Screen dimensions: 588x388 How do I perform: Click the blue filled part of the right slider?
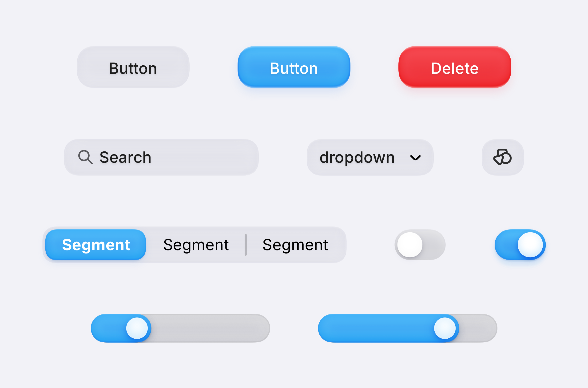(376, 328)
